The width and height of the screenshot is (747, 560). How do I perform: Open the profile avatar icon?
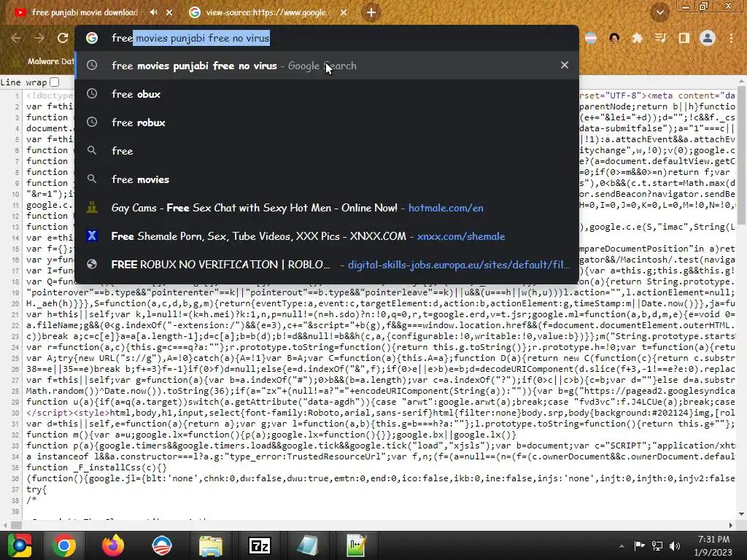708,38
